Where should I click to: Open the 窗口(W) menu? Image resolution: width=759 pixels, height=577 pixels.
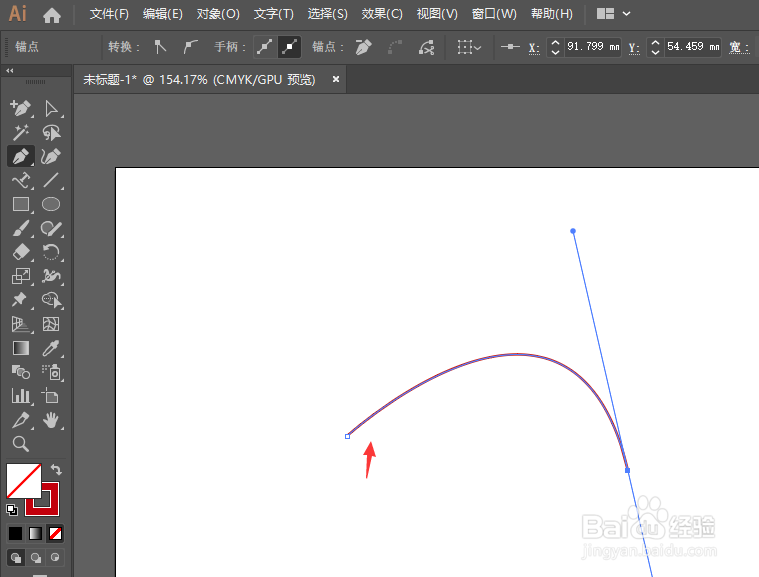494,14
